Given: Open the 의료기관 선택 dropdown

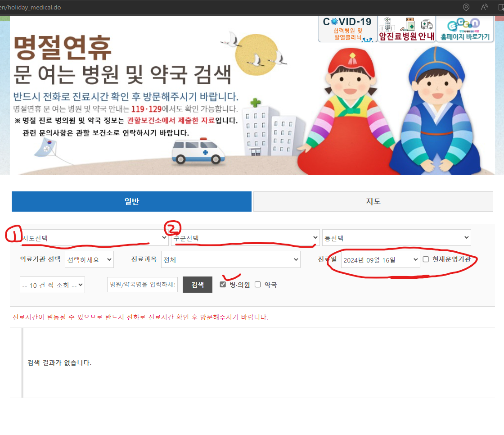Looking at the screenshot, I should [x=89, y=259].
